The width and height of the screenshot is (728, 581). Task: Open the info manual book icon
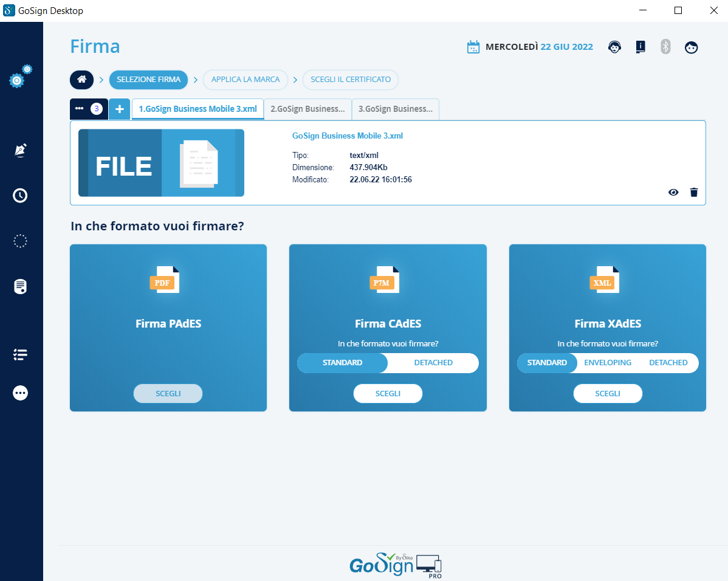640,47
